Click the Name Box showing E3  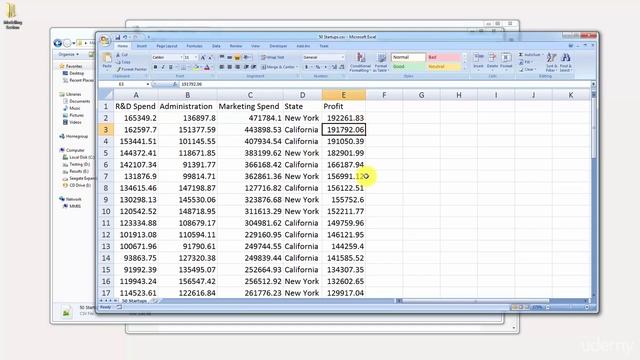tap(122, 84)
